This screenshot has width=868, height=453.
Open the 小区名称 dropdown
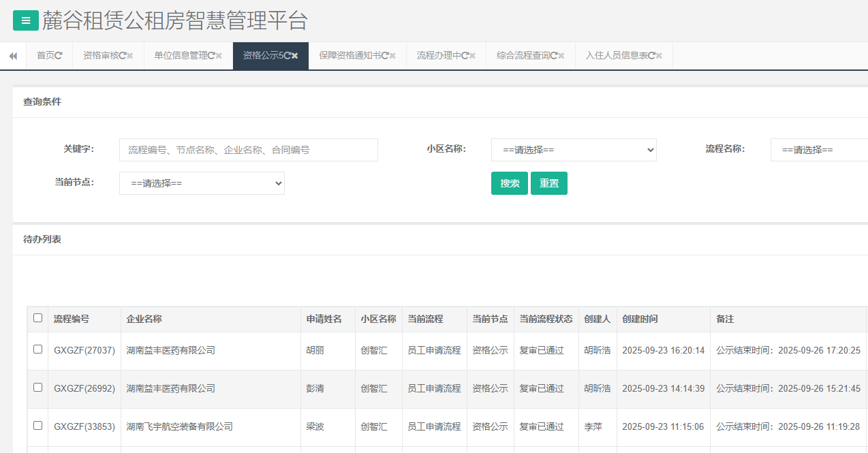[573, 150]
